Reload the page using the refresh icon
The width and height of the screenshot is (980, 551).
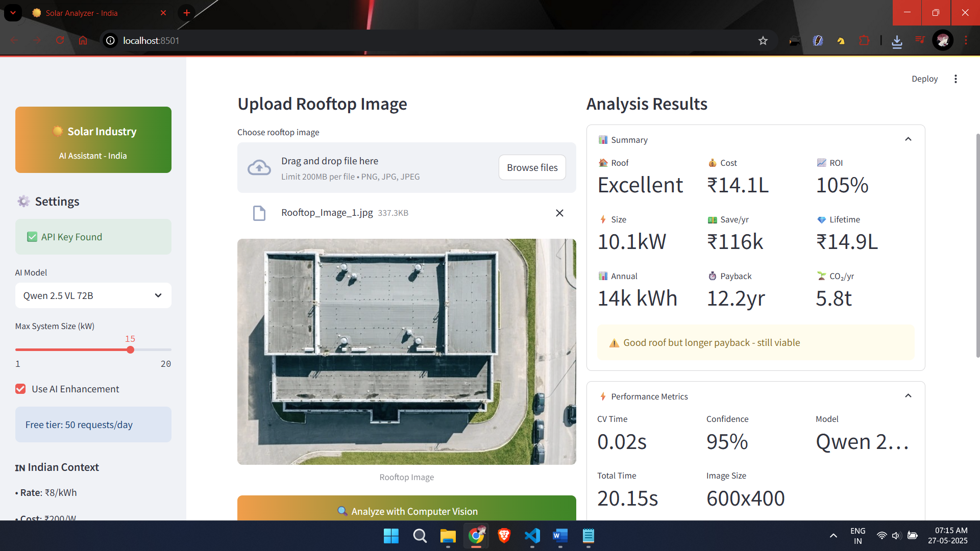tap(60, 40)
